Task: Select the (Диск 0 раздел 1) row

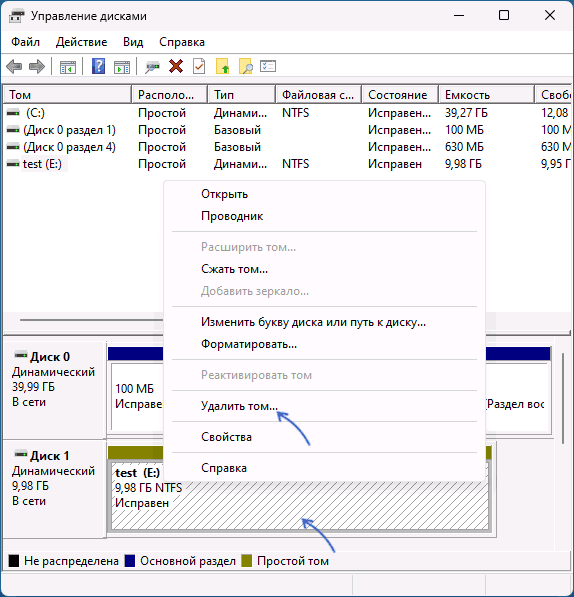Action: click(x=287, y=130)
